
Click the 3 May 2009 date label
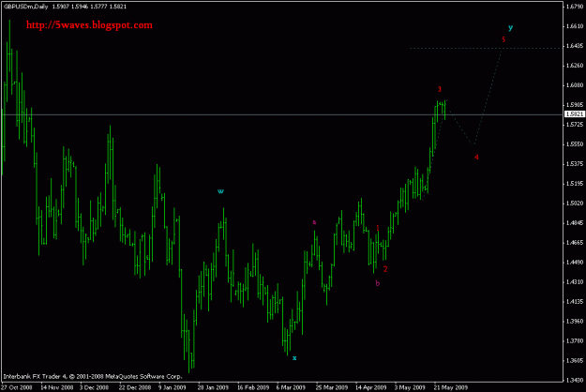[x=410, y=387]
